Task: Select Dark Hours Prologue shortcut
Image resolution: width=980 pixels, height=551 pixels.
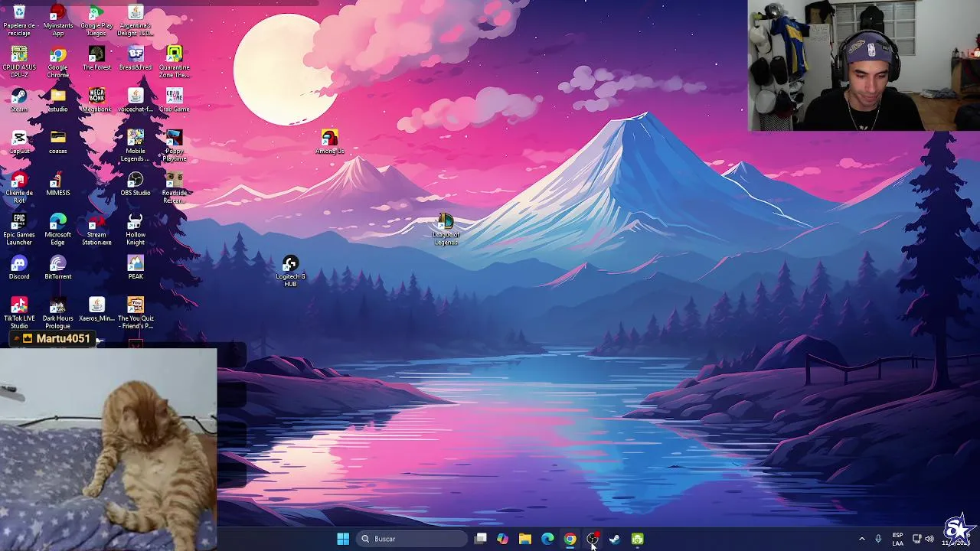Action: pyautogui.click(x=58, y=313)
